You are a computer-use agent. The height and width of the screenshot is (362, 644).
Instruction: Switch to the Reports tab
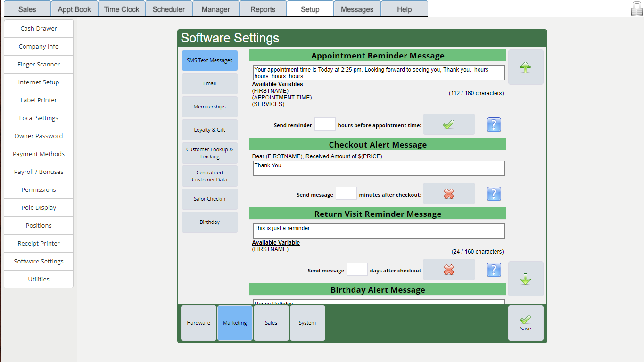point(263,9)
